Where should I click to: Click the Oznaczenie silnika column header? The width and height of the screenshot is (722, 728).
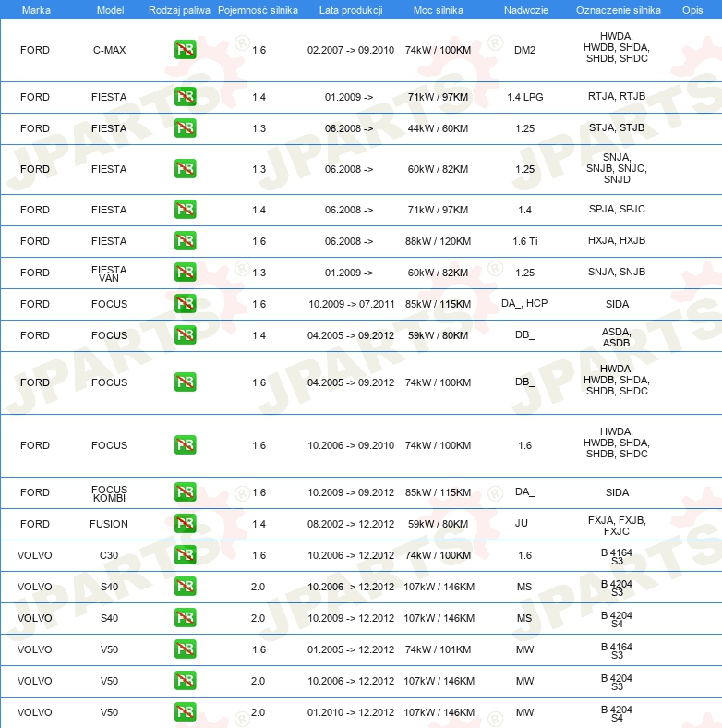(x=618, y=10)
